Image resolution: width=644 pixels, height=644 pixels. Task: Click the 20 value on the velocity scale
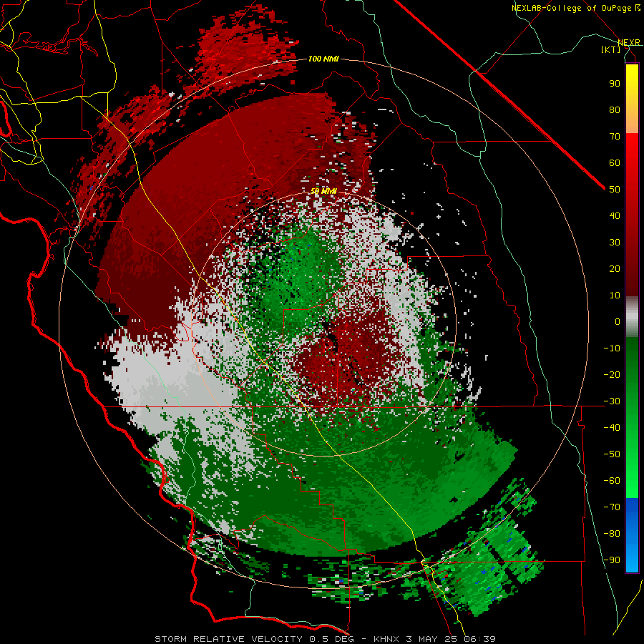pyautogui.click(x=615, y=268)
